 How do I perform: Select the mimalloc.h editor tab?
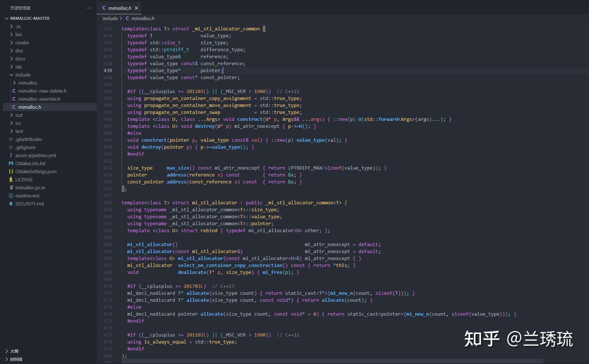point(119,8)
